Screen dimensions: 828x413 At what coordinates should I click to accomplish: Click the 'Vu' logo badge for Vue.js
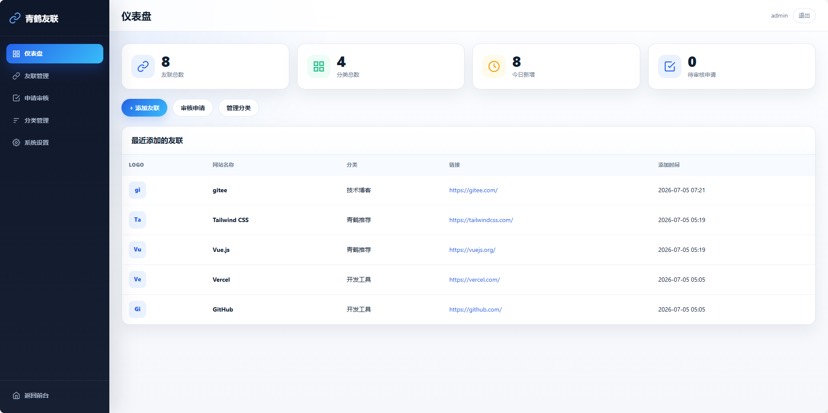[137, 250]
